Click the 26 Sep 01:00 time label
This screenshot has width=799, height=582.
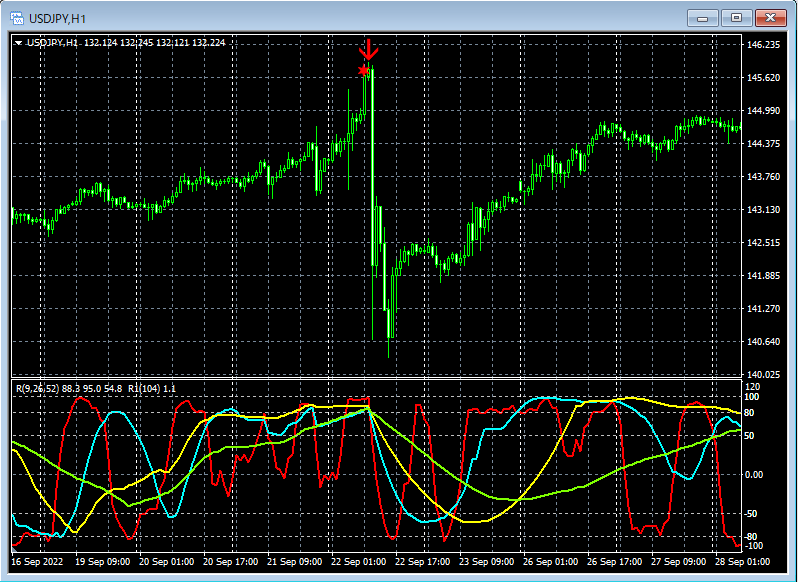(550, 562)
